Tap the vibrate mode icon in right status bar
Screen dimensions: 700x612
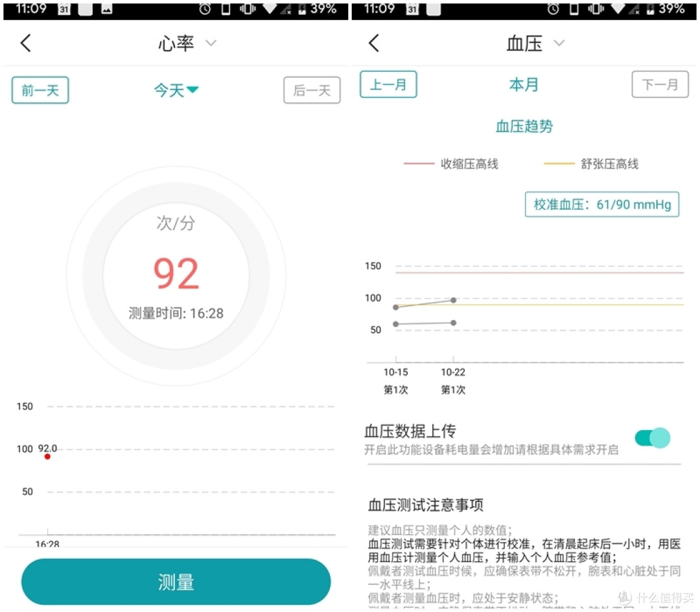[596, 9]
